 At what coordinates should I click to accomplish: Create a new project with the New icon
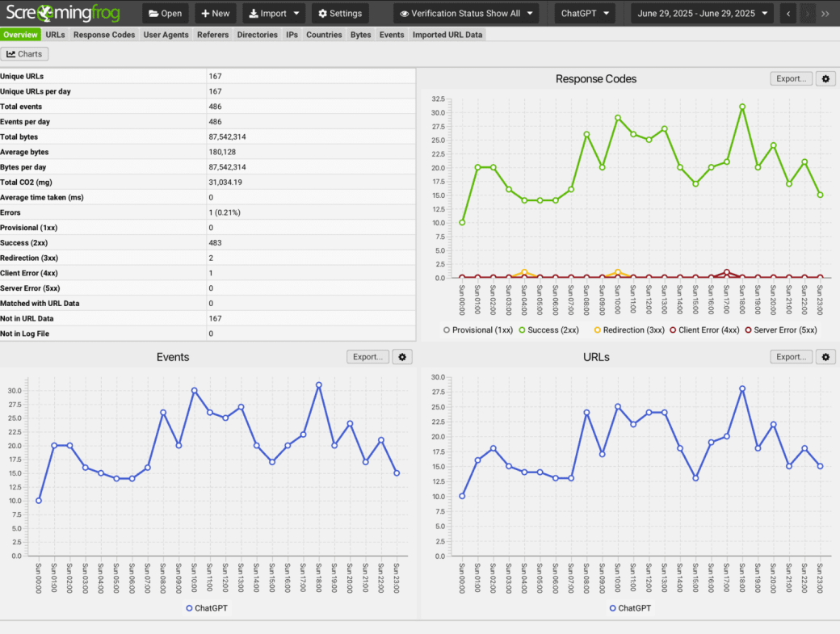(x=215, y=13)
